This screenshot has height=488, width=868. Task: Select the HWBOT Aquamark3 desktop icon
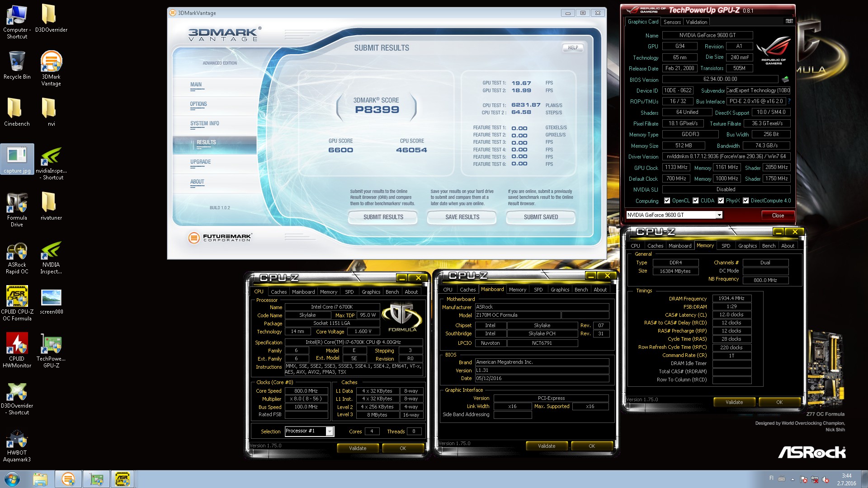click(17, 446)
